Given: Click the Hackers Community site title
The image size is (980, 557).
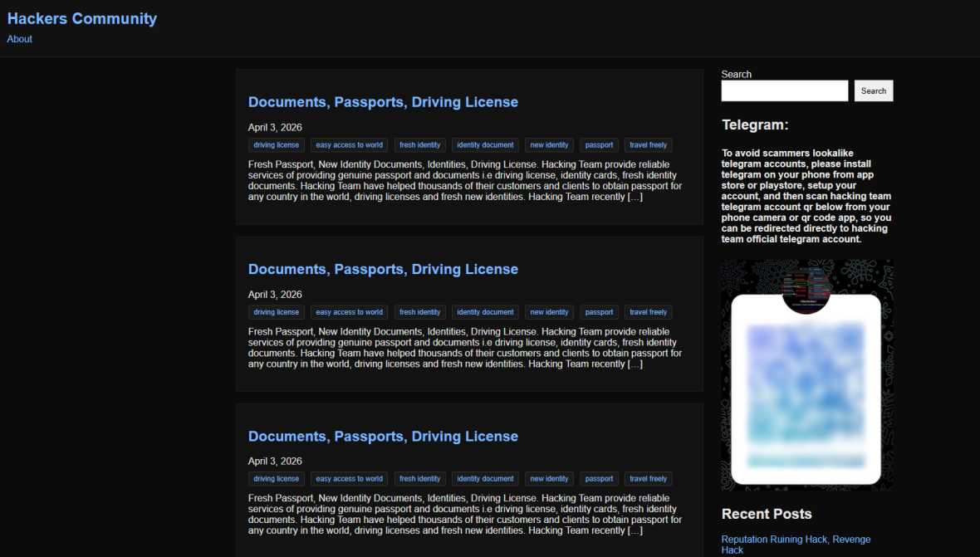Looking at the screenshot, I should click(x=82, y=18).
